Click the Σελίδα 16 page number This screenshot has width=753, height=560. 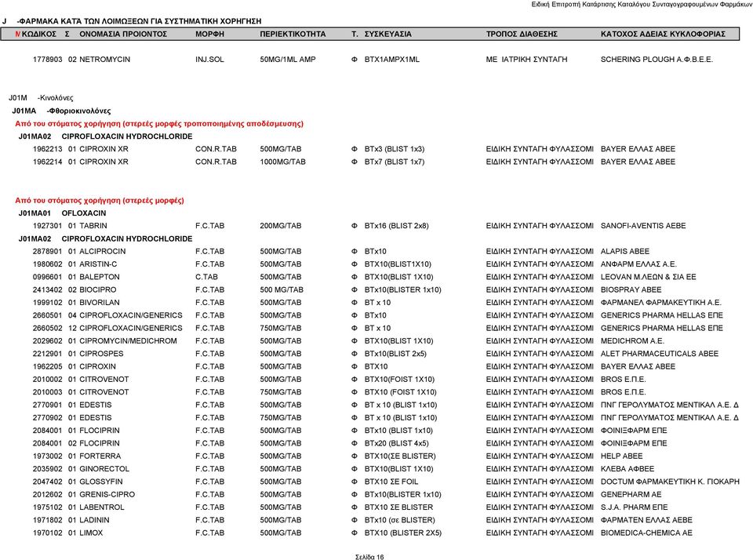tap(369, 557)
